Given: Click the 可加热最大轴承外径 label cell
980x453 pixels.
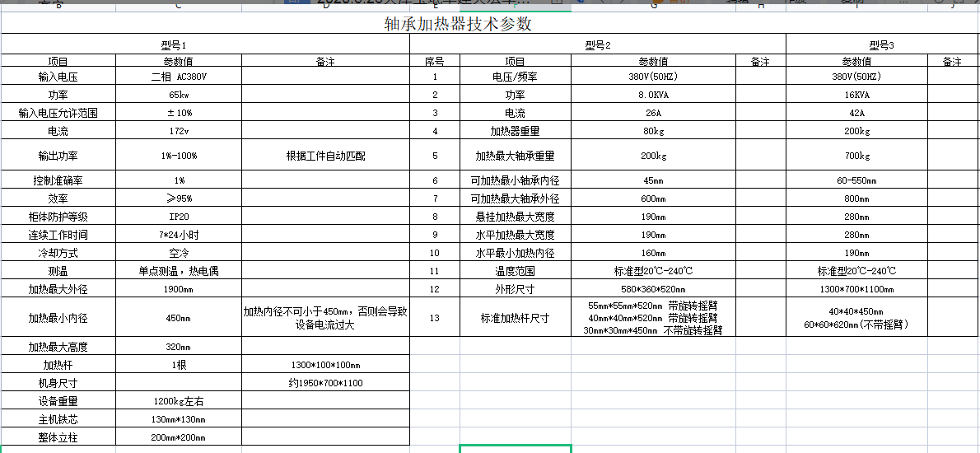Looking at the screenshot, I should pyautogui.click(x=516, y=198).
